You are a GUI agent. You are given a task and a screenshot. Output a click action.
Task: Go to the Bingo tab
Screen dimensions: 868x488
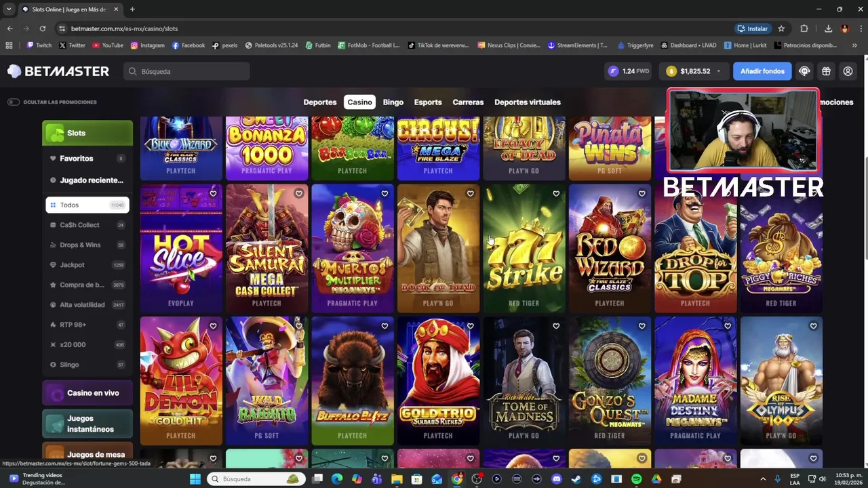tap(393, 102)
